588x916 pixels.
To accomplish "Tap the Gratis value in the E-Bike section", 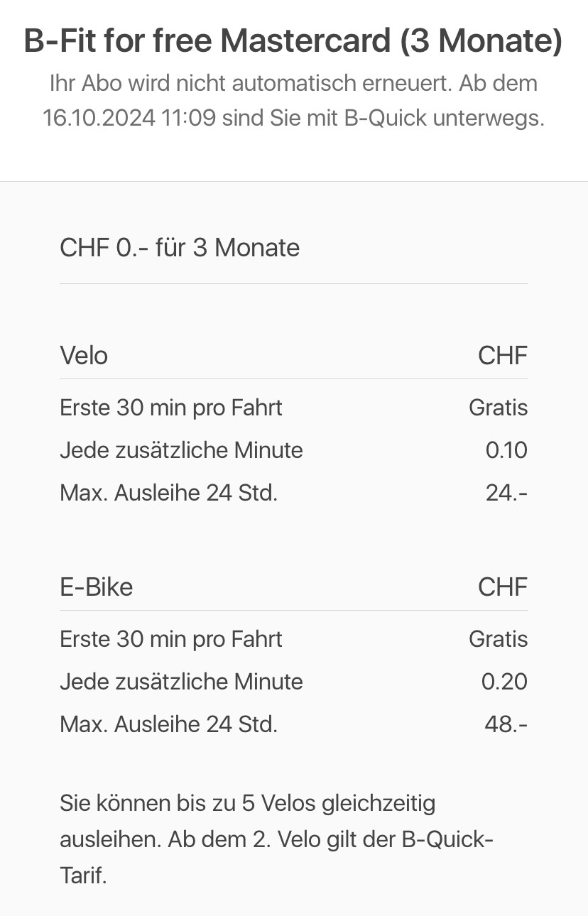I will click(498, 639).
